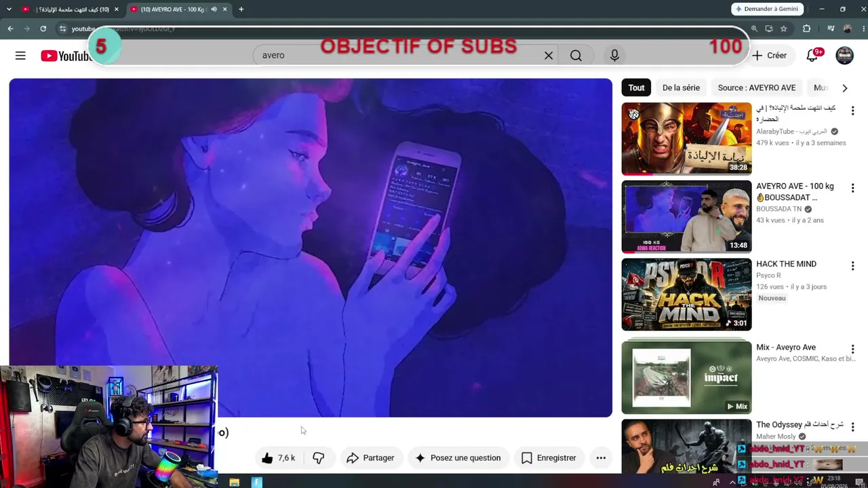Open the YouTube guide hamburger menu

coord(20,56)
